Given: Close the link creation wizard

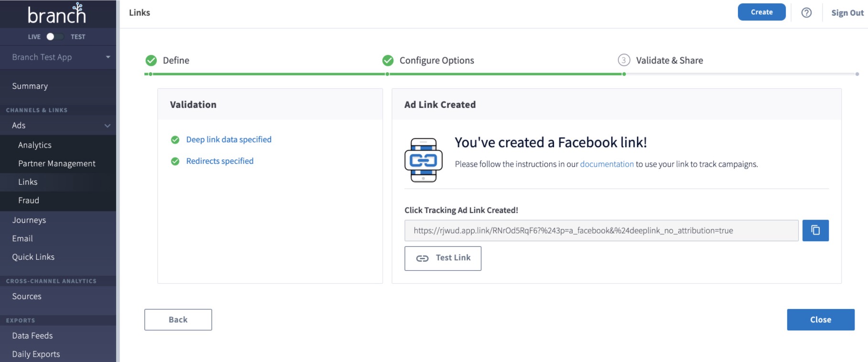Looking at the screenshot, I should 821,319.
